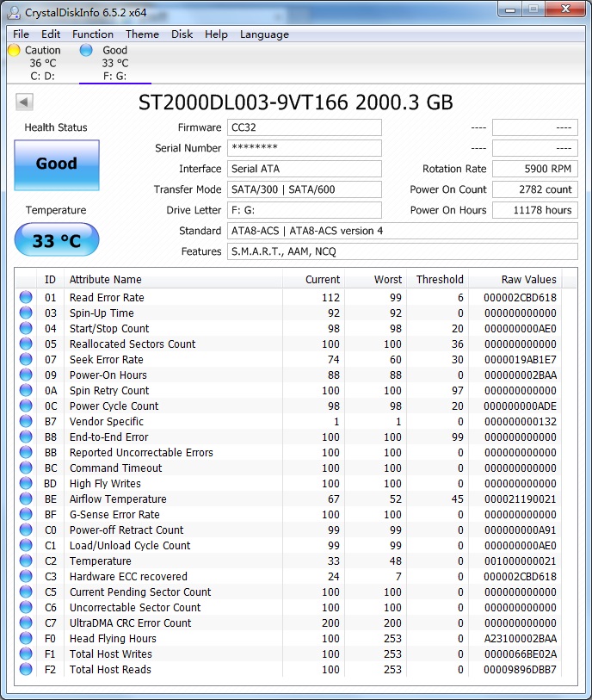
Task: Click the Worst column header
Action: 375,280
